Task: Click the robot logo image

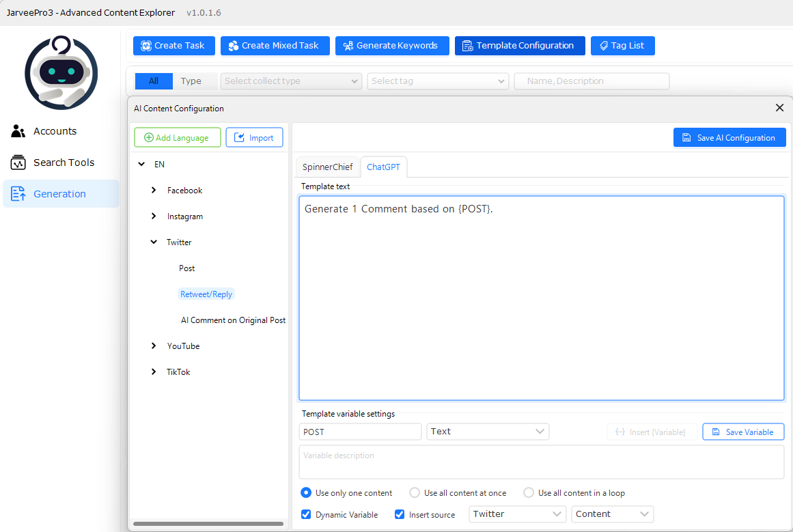Action: click(61, 72)
